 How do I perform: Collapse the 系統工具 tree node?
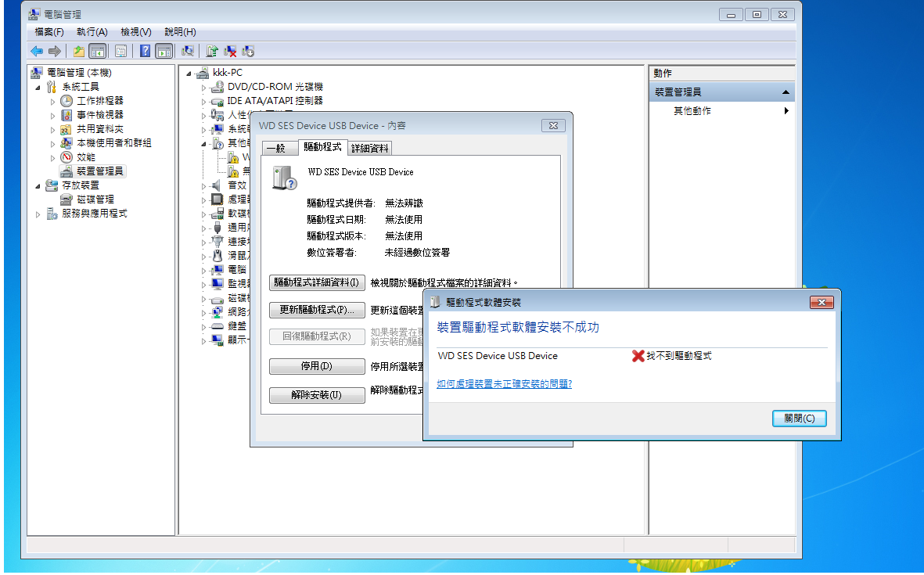38,87
